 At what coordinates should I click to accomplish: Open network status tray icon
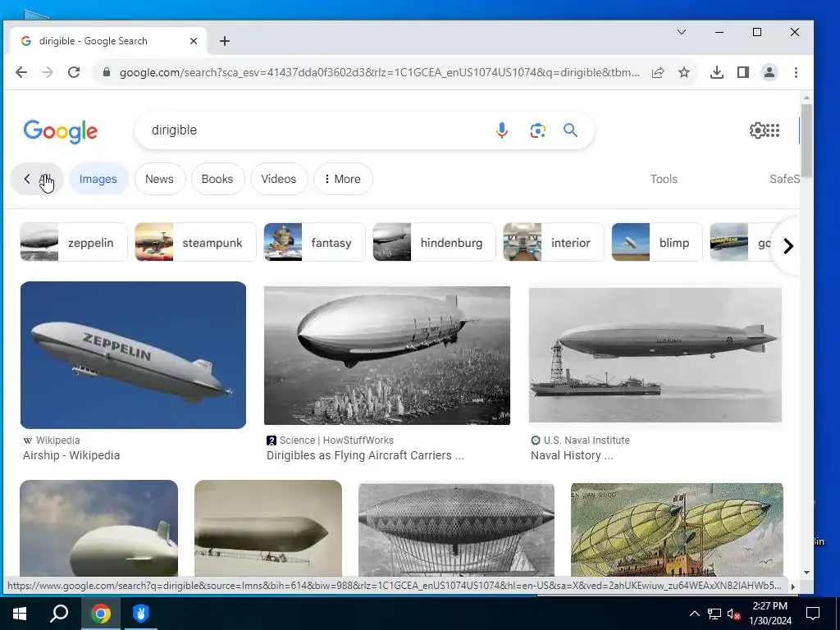pyautogui.click(x=714, y=614)
